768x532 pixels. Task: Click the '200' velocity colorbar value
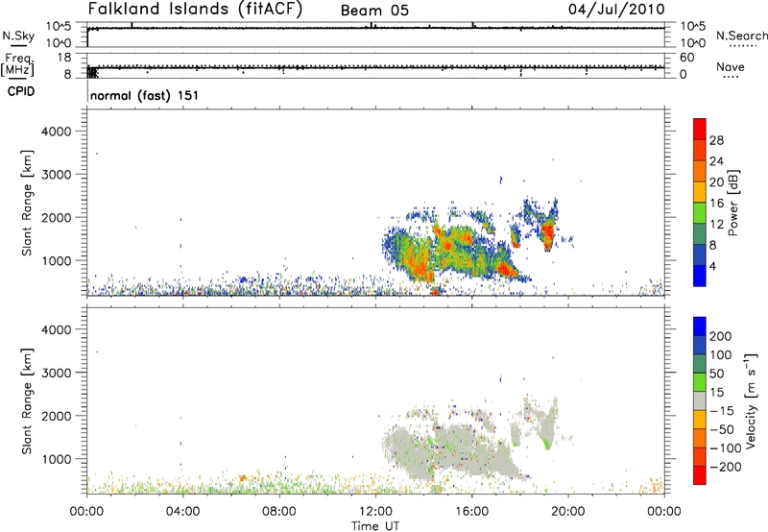tap(721, 336)
